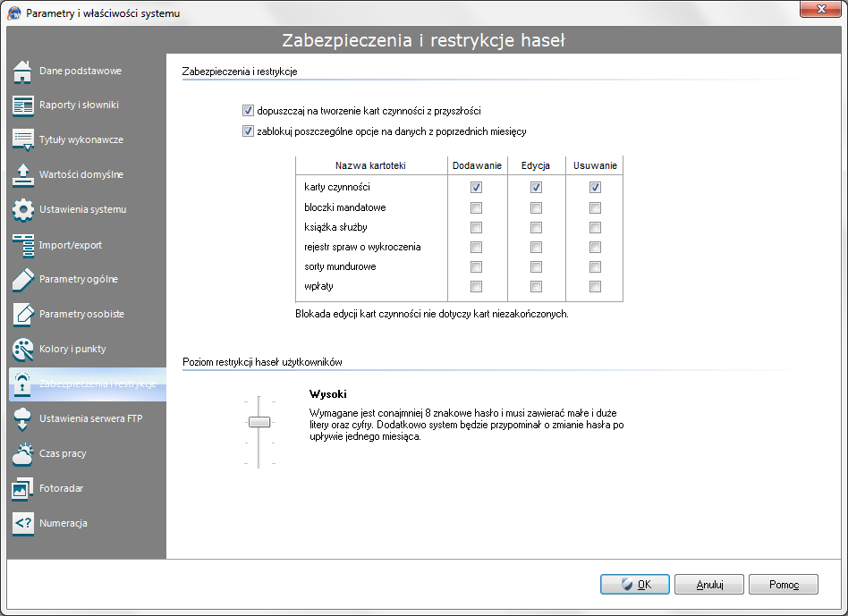Enable Dodawanie for bloczki mandatowe
The height and width of the screenshot is (616, 848).
(476, 207)
